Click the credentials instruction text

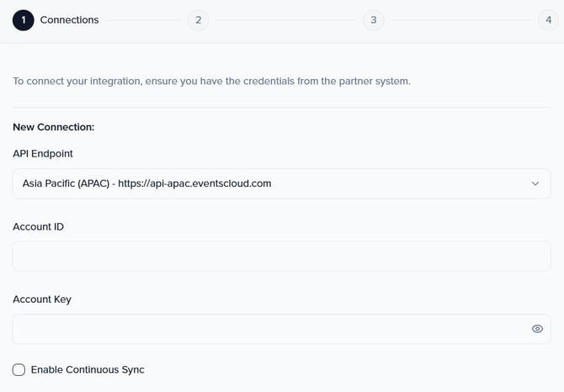(211, 82)
